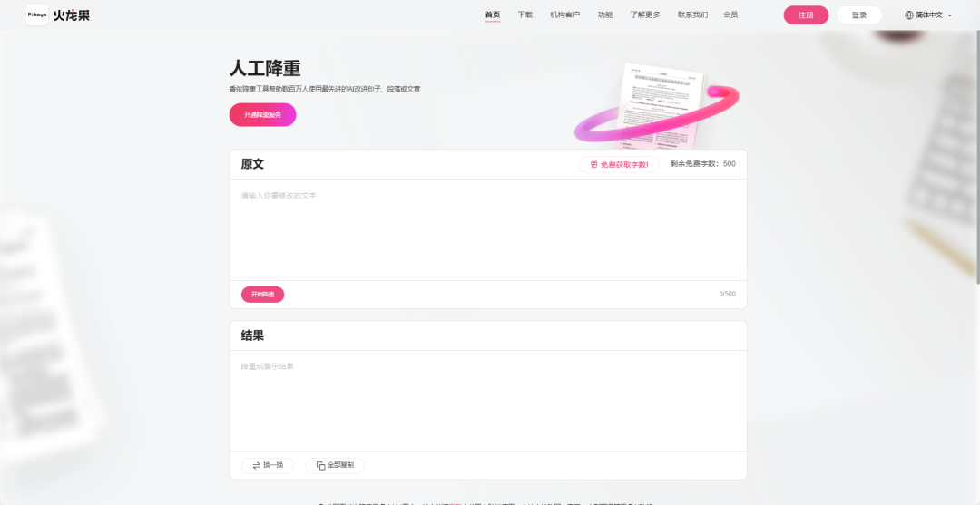Expand the 简体中文 language dropdown arrow
This screenshot has width=980, height=505.
[x=950, y=15]
